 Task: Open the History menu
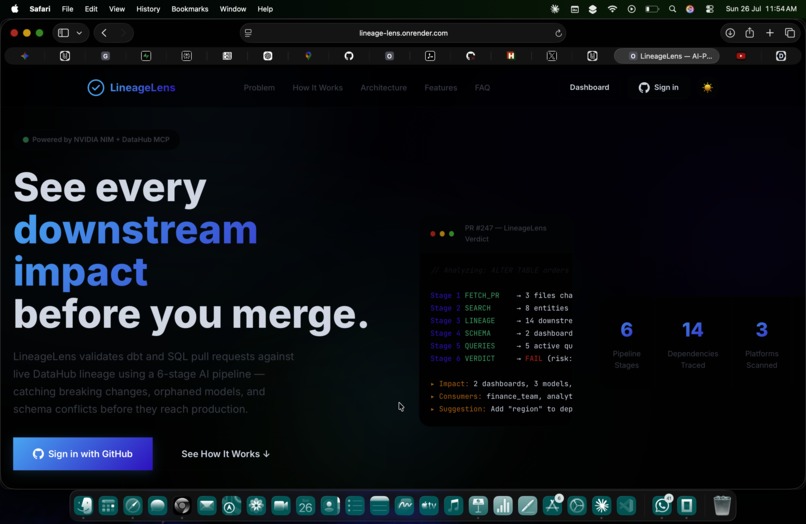click(148, 9)
